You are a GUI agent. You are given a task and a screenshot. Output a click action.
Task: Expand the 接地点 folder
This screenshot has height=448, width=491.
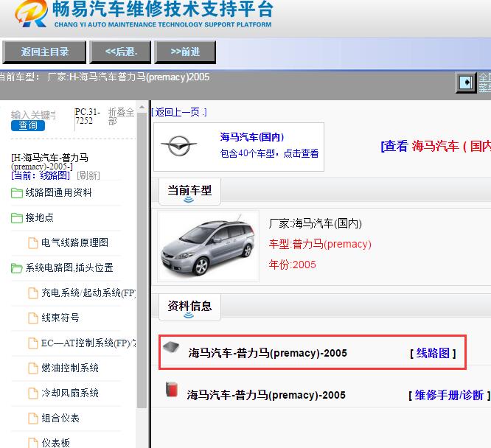[40, 217]
